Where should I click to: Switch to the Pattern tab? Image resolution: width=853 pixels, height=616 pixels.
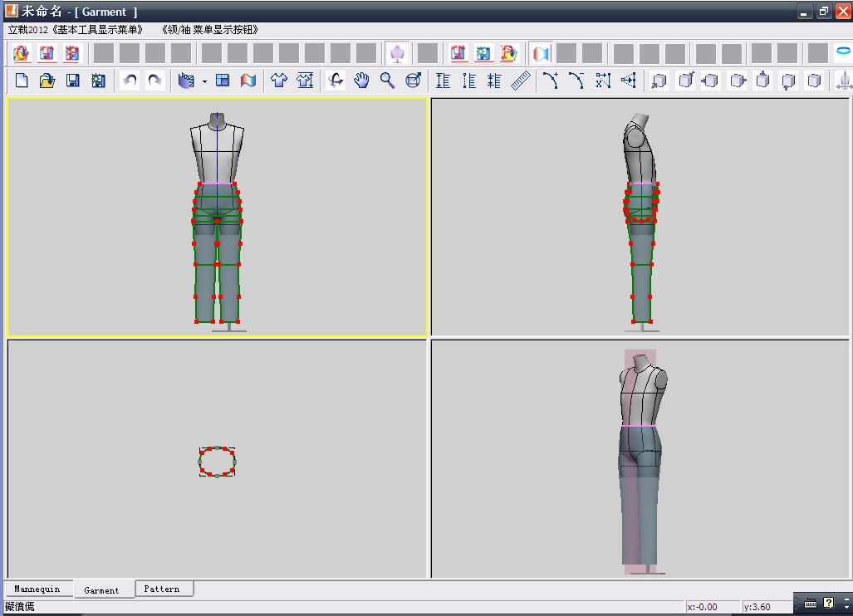click(161, 589)
